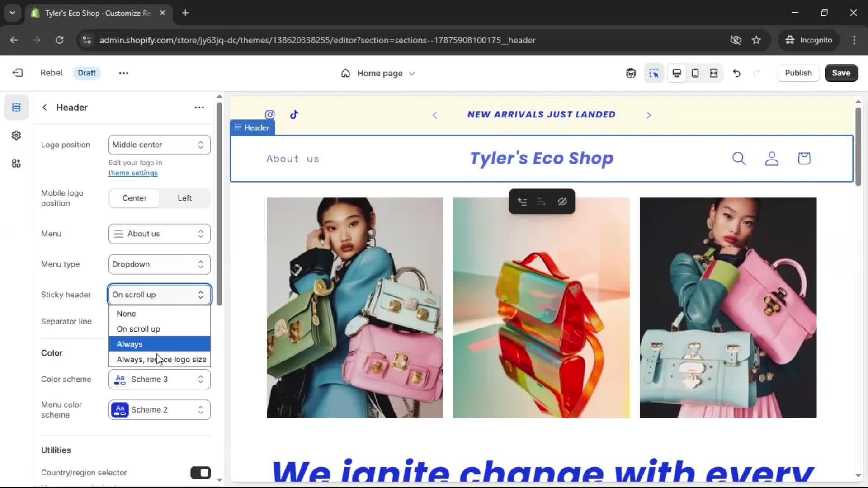The image size is (868, 488).
Task: Open the theme settings gear icon
Action: (16, 136)
